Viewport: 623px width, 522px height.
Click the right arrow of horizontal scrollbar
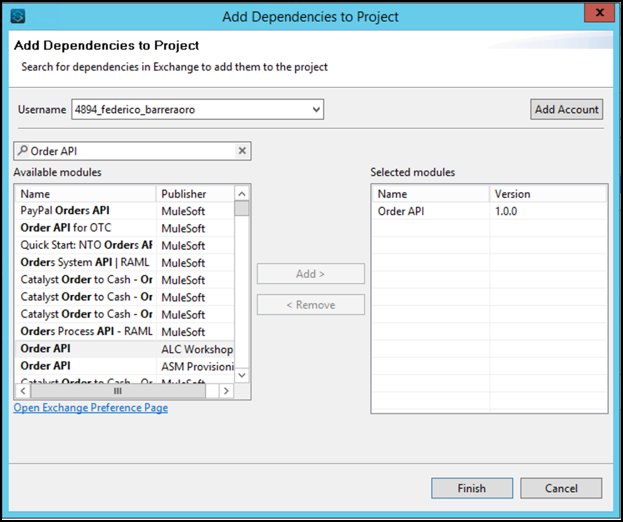point(226,391)
